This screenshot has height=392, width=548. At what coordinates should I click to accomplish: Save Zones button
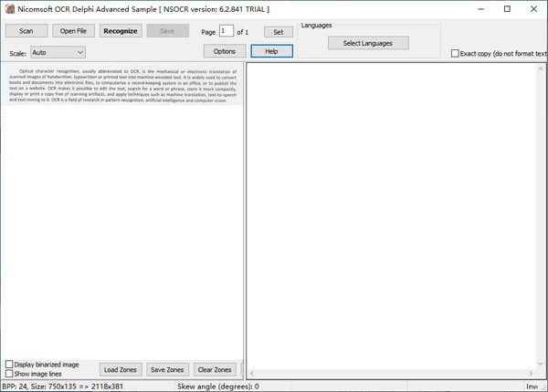[x=167, y=369]
